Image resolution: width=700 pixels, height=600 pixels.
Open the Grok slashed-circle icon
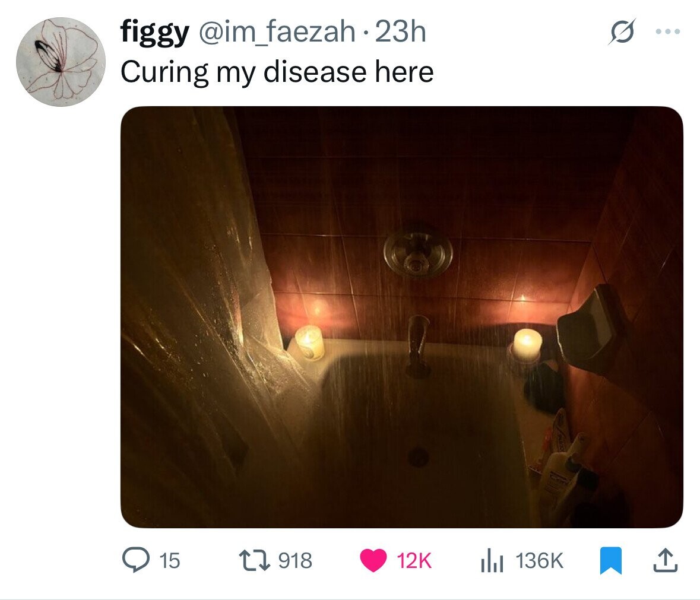(x=621, y=33)
